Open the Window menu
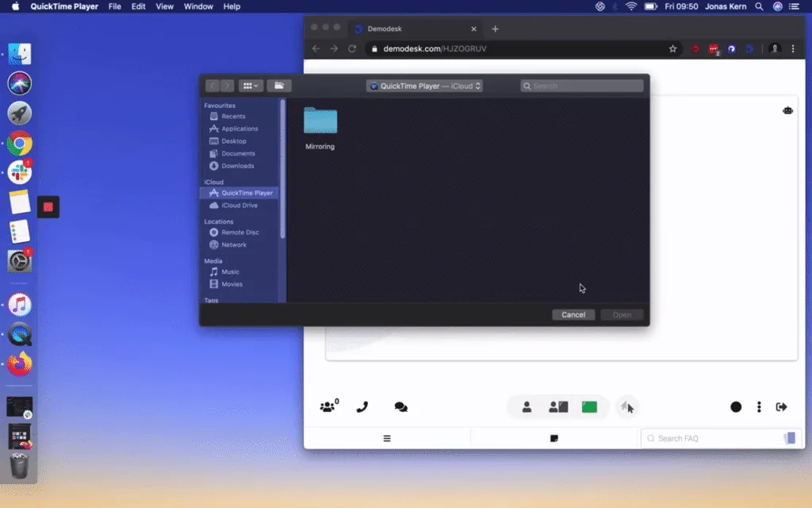Viewport: 812px width, 508px height. 198,6
